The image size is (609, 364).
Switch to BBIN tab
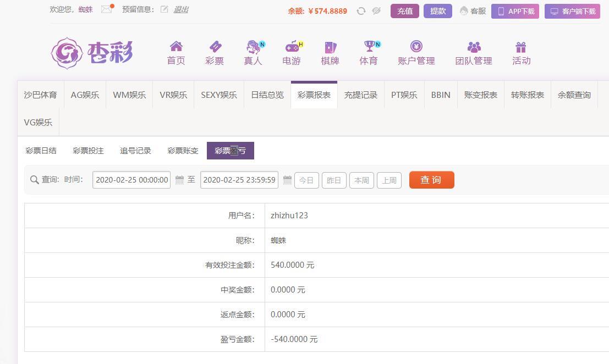pyautogui.click(x=441, y=95)
